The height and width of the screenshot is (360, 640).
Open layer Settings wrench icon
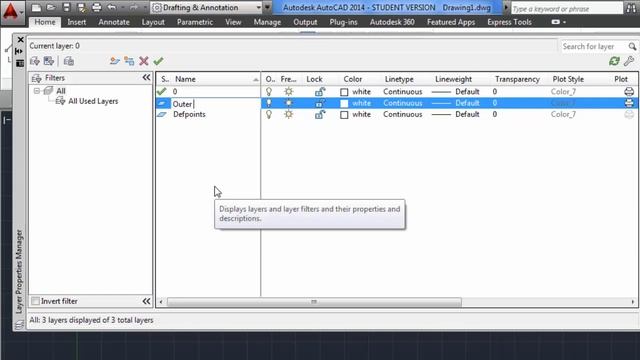point(629,61)
